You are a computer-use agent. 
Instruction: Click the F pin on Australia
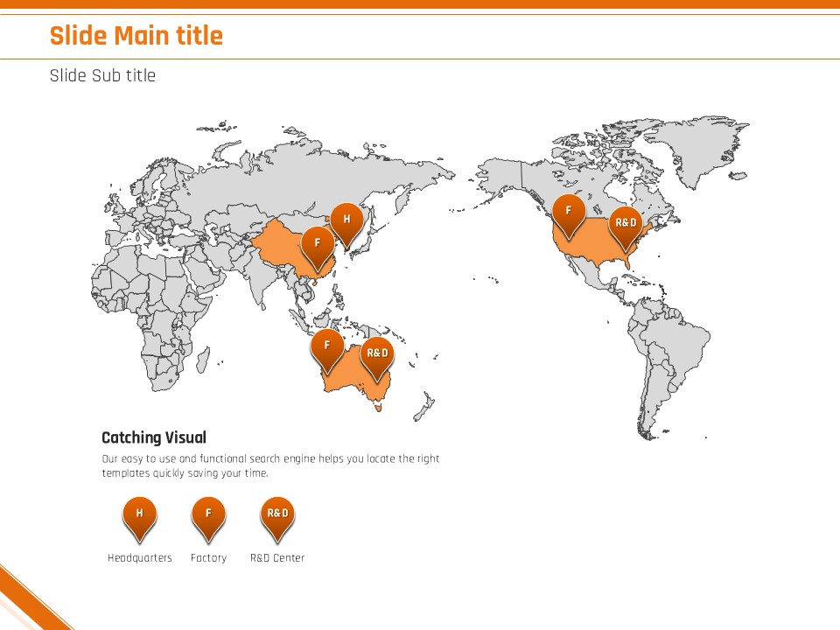click(x=327, y=346)
